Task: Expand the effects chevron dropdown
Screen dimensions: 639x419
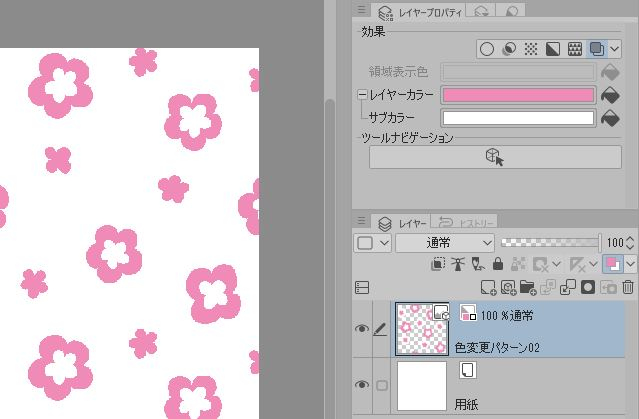Action: tap(615, 50)
